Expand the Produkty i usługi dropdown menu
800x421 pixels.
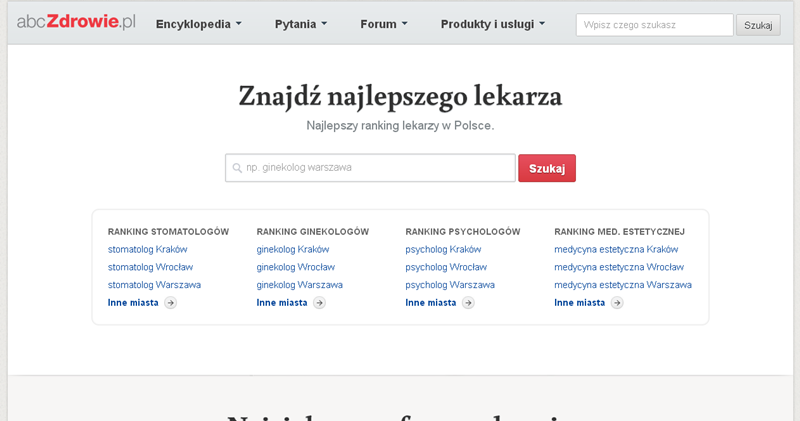(493, 24)
